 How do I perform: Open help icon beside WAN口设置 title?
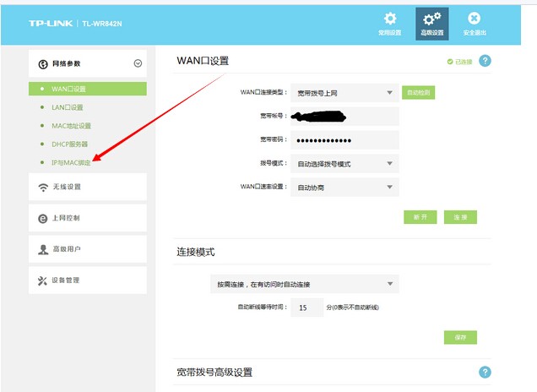tap(485, 61)
